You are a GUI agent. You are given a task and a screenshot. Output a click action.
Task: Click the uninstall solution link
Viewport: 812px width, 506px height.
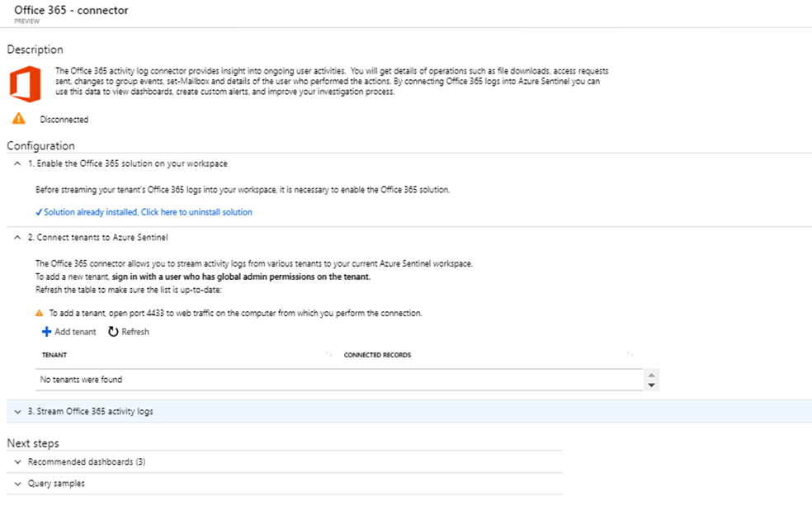click(x=144, y=212)
